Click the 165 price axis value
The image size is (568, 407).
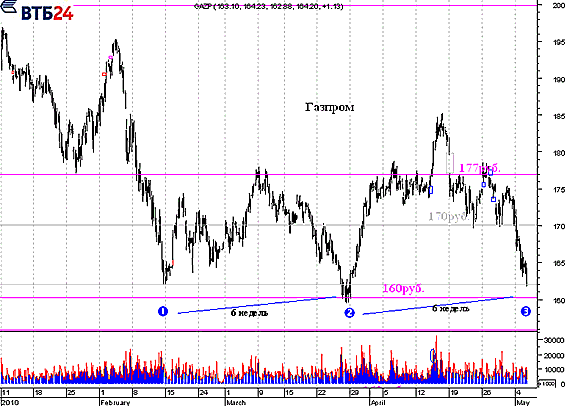559,264
